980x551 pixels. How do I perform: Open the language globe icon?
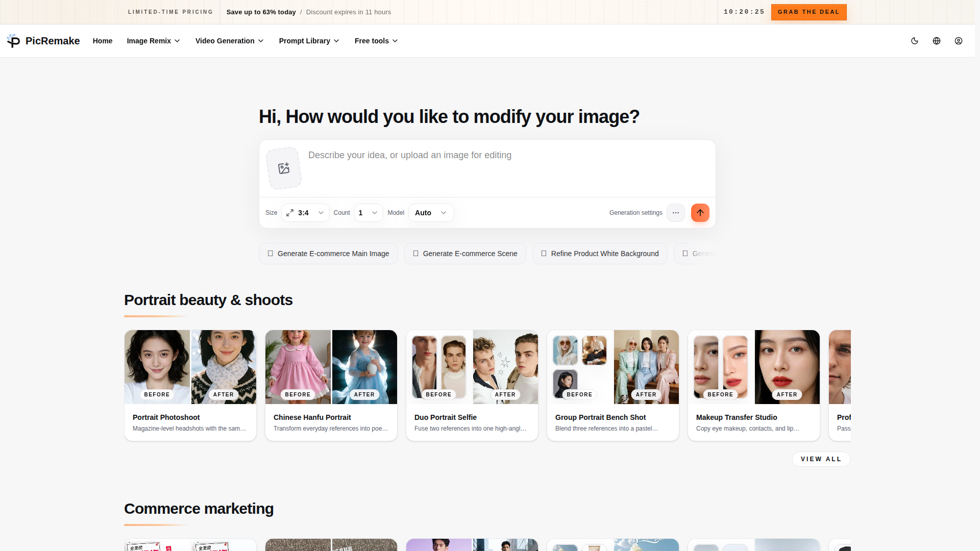click(936, 41)
